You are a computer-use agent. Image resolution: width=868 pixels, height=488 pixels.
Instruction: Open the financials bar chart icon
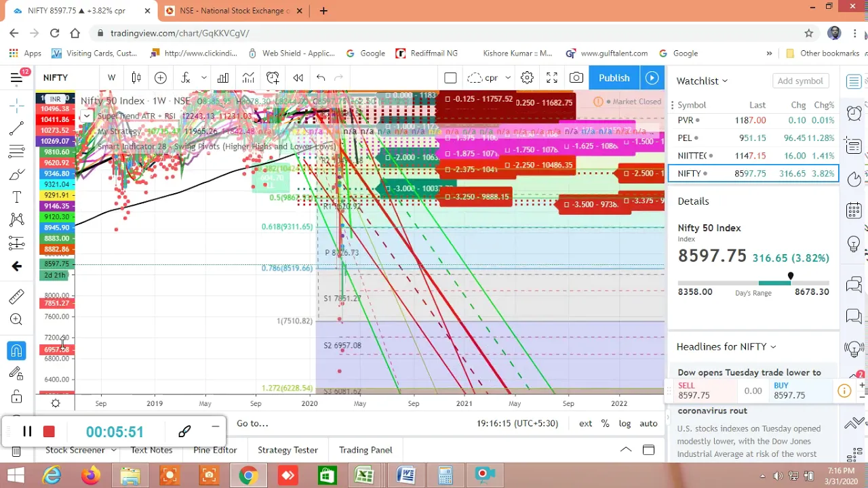pyautogui.click(x=223, y=78)
